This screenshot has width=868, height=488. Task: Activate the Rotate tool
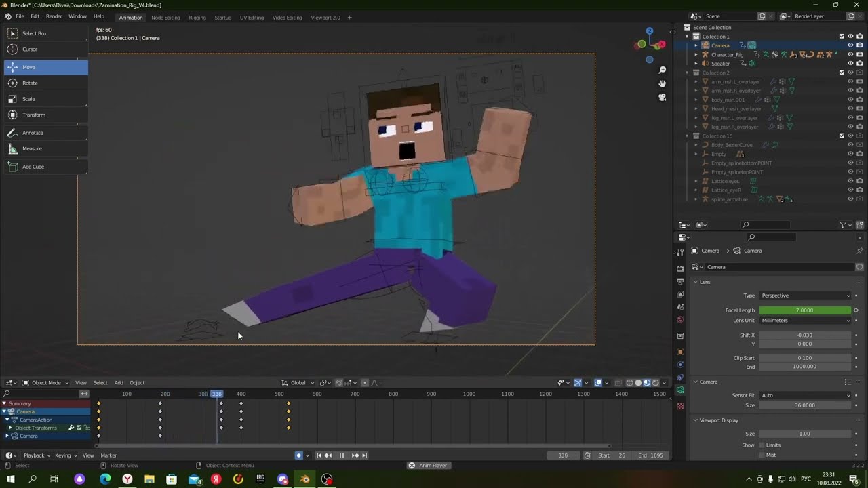coord(45,83)
